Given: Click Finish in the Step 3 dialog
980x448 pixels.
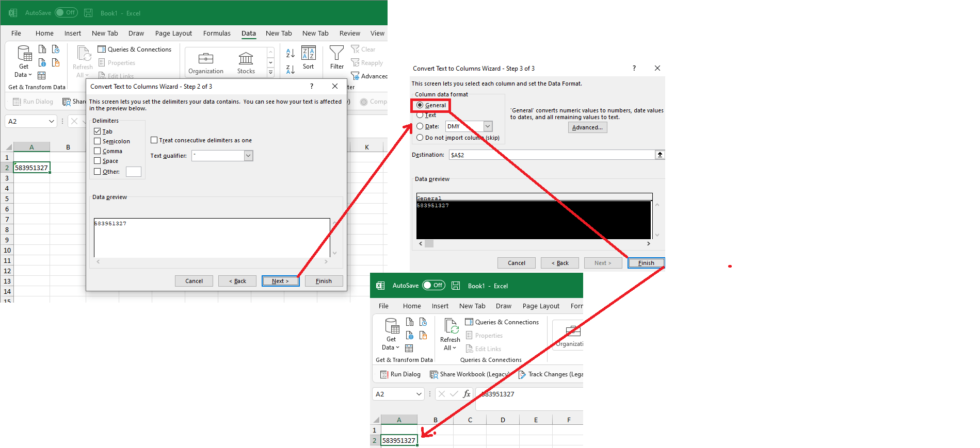Looking at the screenshot, I should pos(646,263).
